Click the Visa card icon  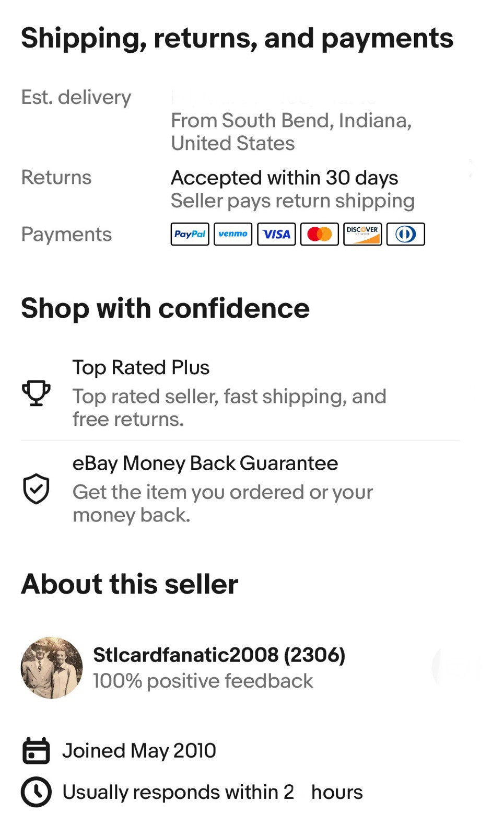(276, 234)
